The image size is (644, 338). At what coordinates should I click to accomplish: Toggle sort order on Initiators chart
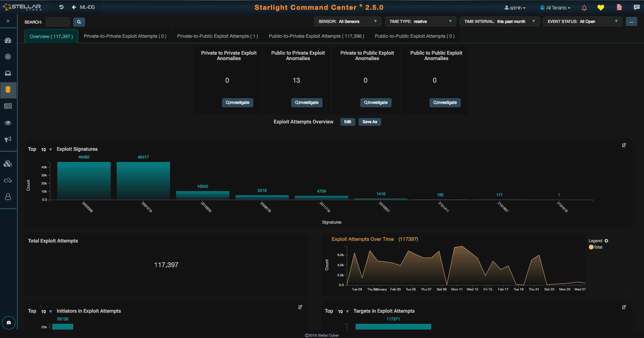300,307
